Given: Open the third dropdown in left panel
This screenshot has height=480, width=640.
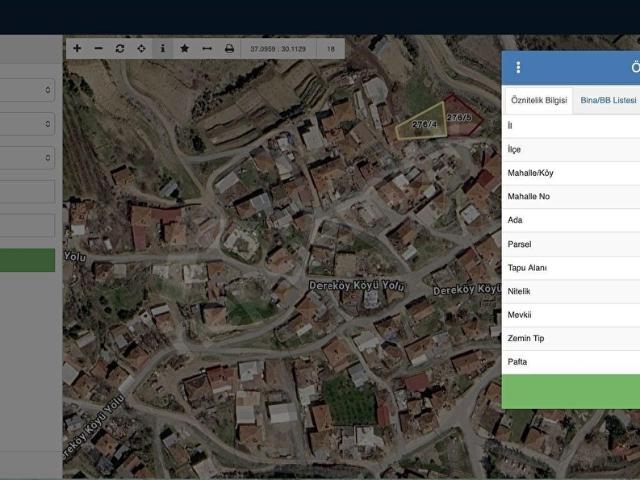Looking at the screenshot, I should (27, 158).
